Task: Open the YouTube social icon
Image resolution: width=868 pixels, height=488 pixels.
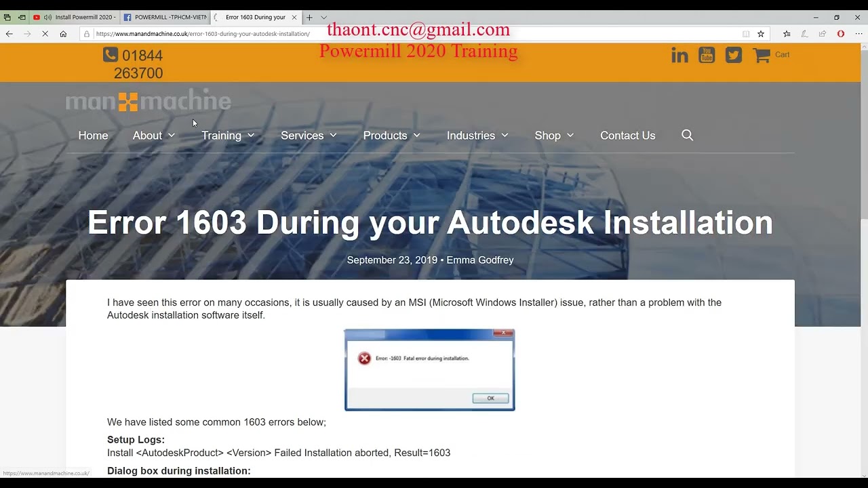Action: coord(707,55)
